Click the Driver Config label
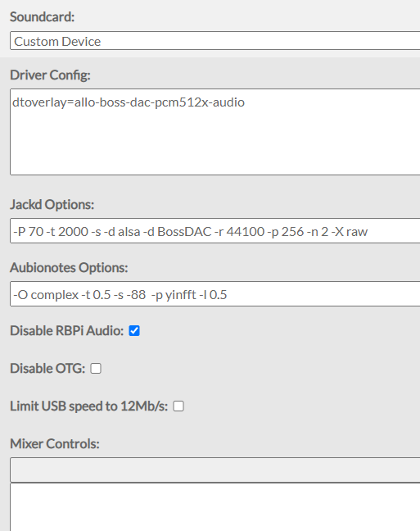Screen dimensions: 420x531 pyautogui.click(x=50, y=75)
